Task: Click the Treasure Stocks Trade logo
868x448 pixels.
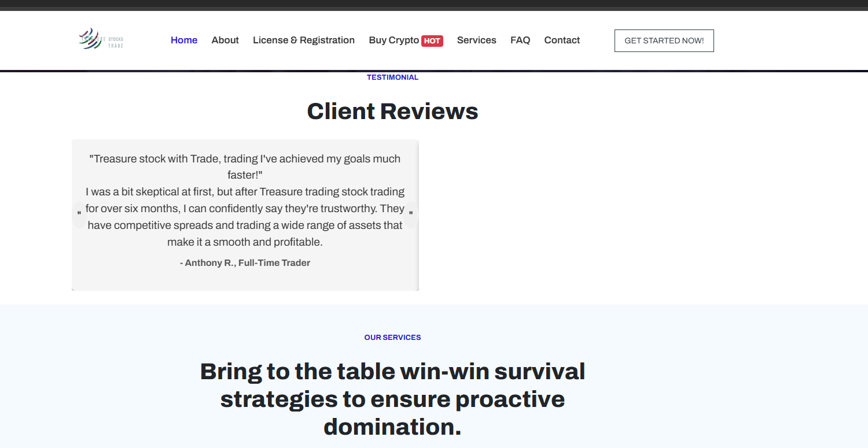Action: click(101, 39)
